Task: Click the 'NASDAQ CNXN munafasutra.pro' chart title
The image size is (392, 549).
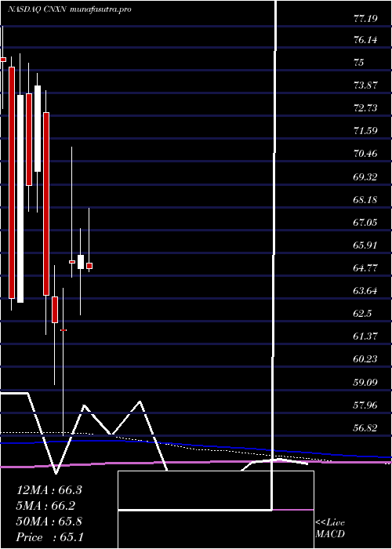Action: point(70,9)
